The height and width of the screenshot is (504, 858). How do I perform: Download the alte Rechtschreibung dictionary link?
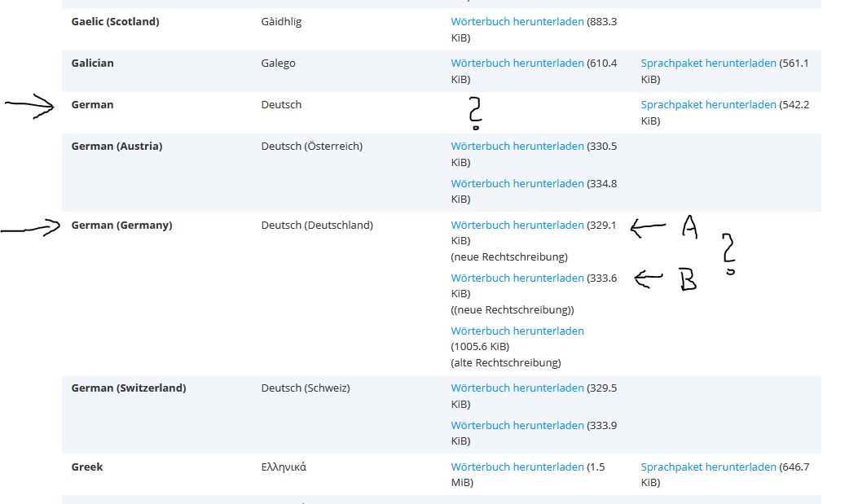[x=517, y=331]
